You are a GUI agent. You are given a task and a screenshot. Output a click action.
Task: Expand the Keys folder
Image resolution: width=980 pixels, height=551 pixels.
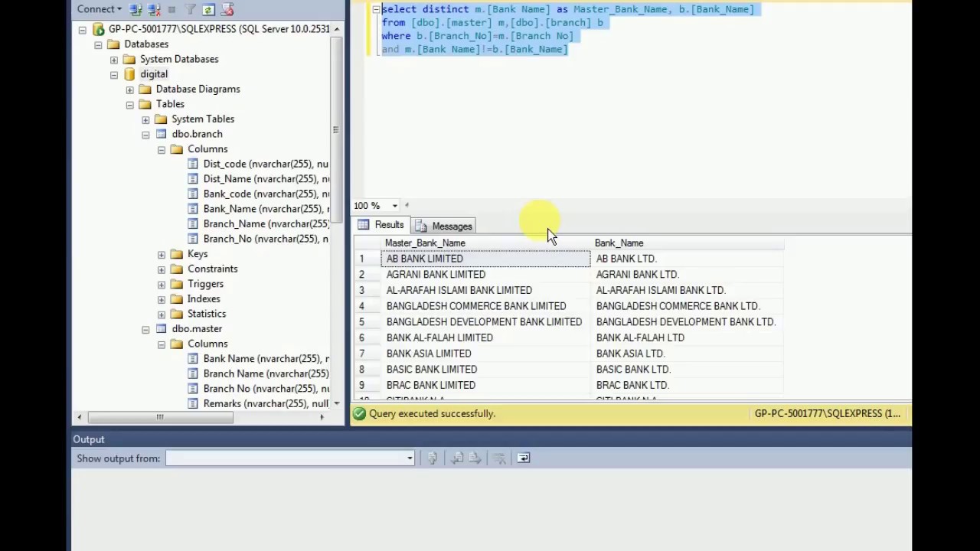pyautogui.click(x=162, y=254)
